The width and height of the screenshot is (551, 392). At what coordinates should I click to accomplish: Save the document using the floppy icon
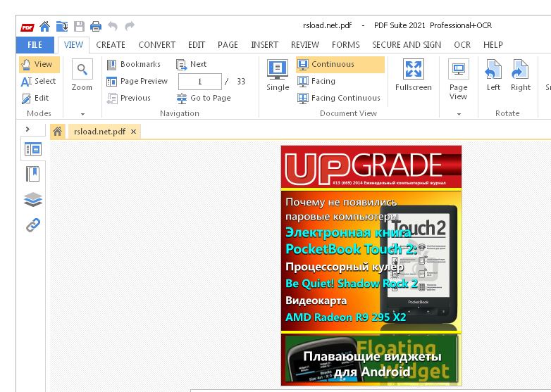coord(79,26)
